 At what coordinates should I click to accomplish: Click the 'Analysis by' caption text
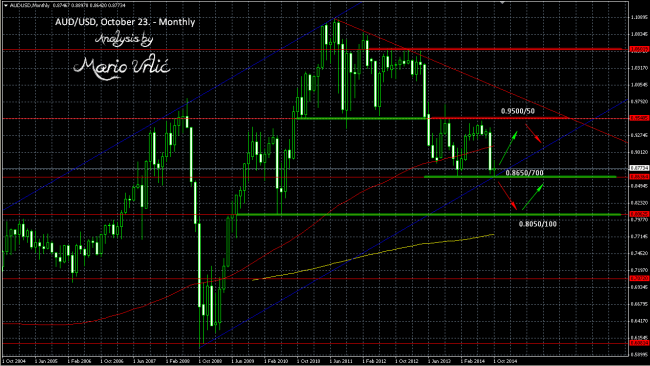click(x=124, y=39)
